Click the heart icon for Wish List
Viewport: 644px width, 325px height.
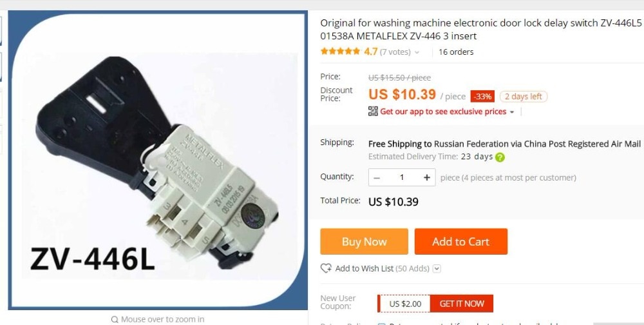[326, 269]
